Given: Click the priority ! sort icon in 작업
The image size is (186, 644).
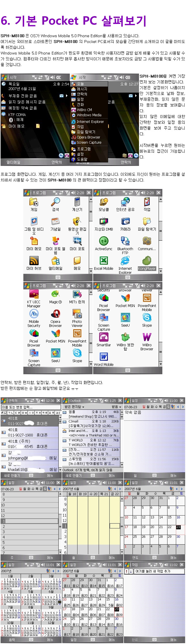Looking at the screenshot, I should point(126,571).
